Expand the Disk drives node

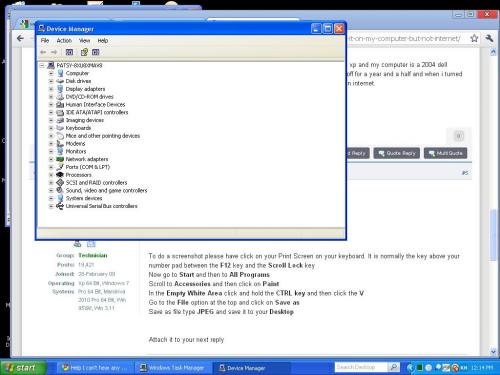51,81
